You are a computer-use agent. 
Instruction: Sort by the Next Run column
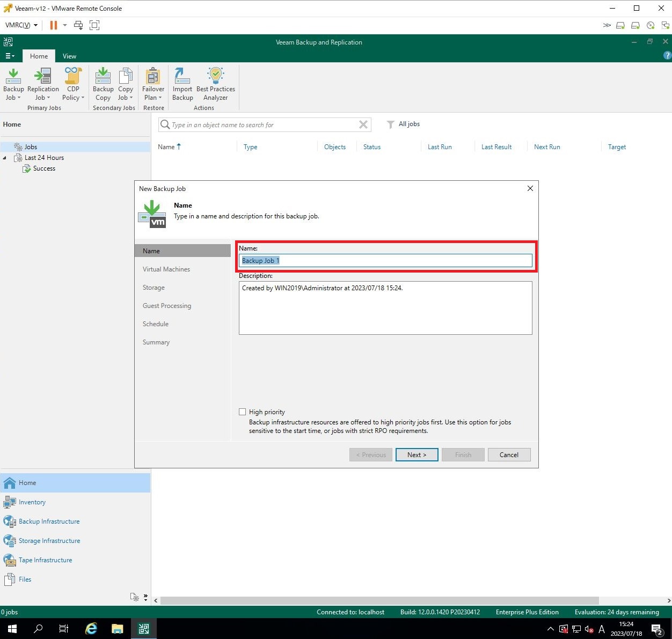click(x=547, y=146)
